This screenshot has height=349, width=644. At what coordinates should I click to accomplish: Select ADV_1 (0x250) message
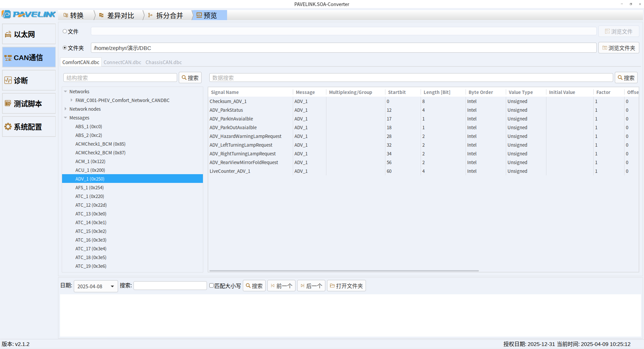(x=132, y=179)
